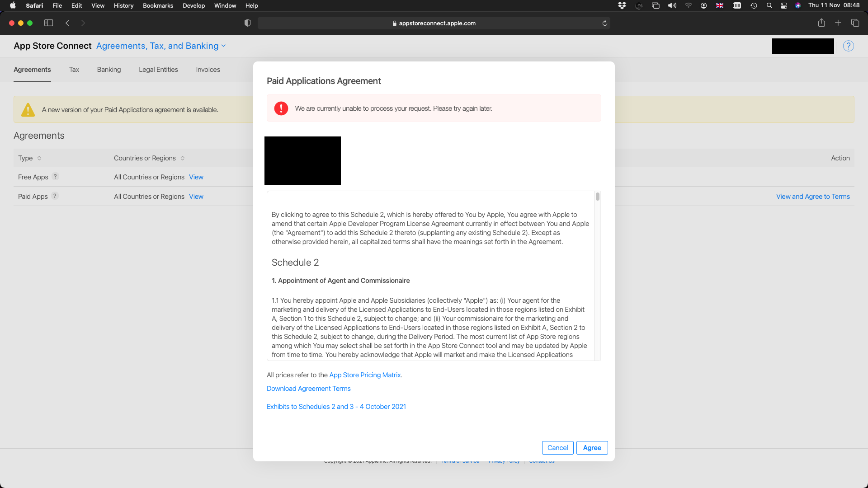Open the Time Machine menu bar icon
This screenshot has width=868, height=488.
pyautogui.click(x=754, y=5)
